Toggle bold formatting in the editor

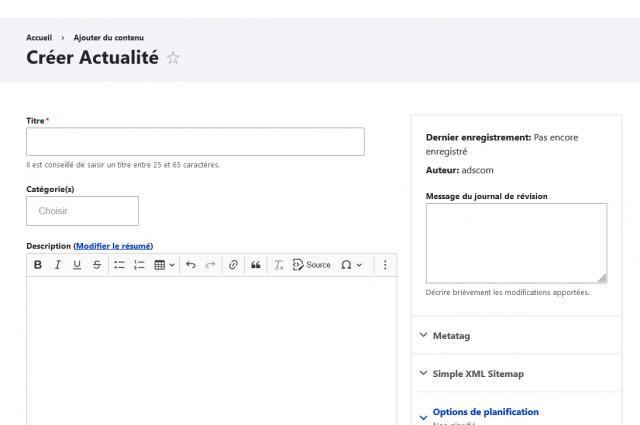(x=38, y=265)
